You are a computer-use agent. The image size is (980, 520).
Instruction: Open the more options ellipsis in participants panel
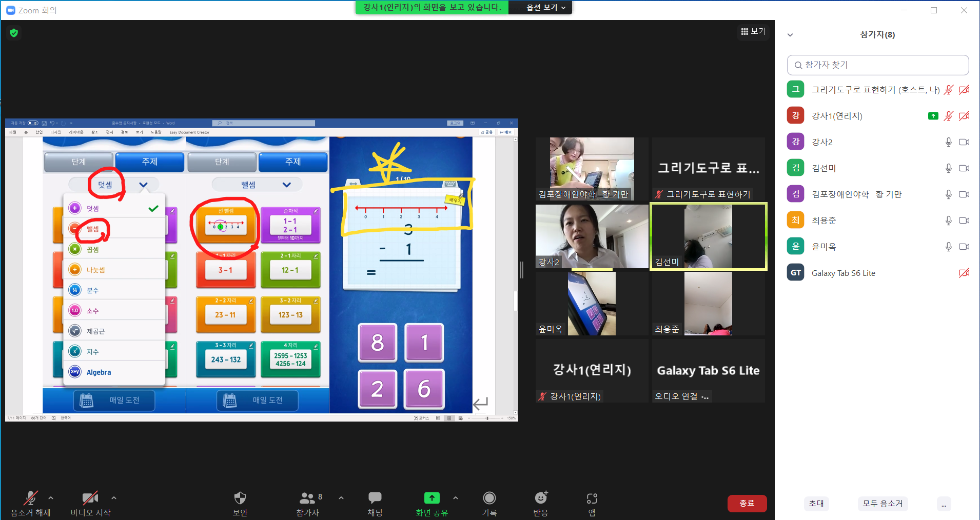pos(944,504)
